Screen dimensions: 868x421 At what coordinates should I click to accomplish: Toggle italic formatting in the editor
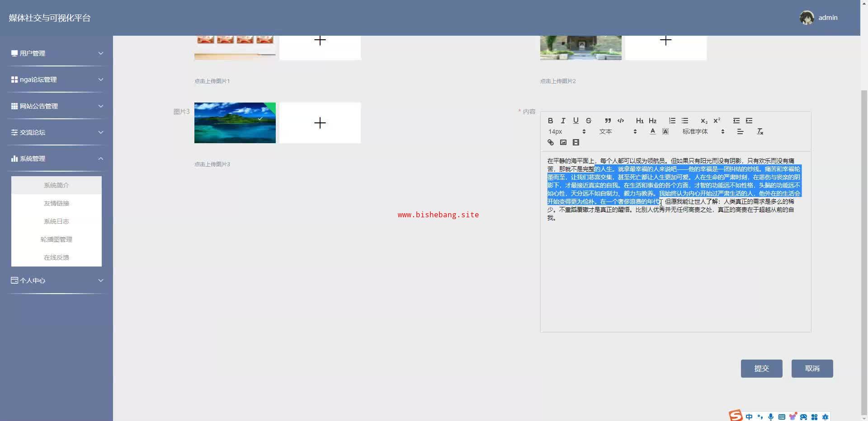[563, 121]
